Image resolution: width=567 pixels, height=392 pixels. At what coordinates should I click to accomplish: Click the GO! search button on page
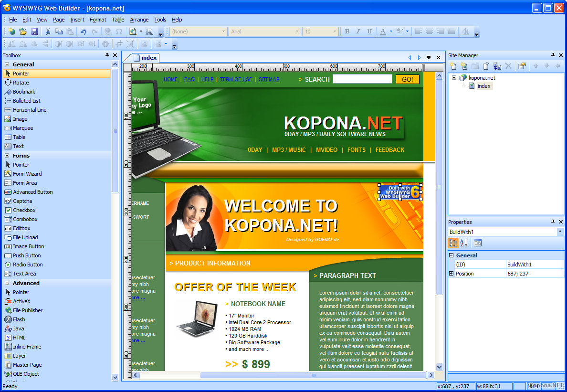408,79
